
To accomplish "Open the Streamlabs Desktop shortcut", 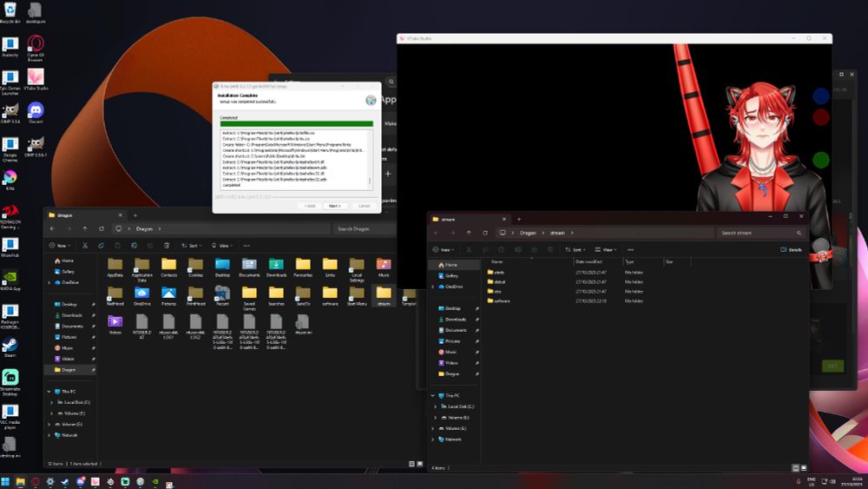I will pos(10,382).
